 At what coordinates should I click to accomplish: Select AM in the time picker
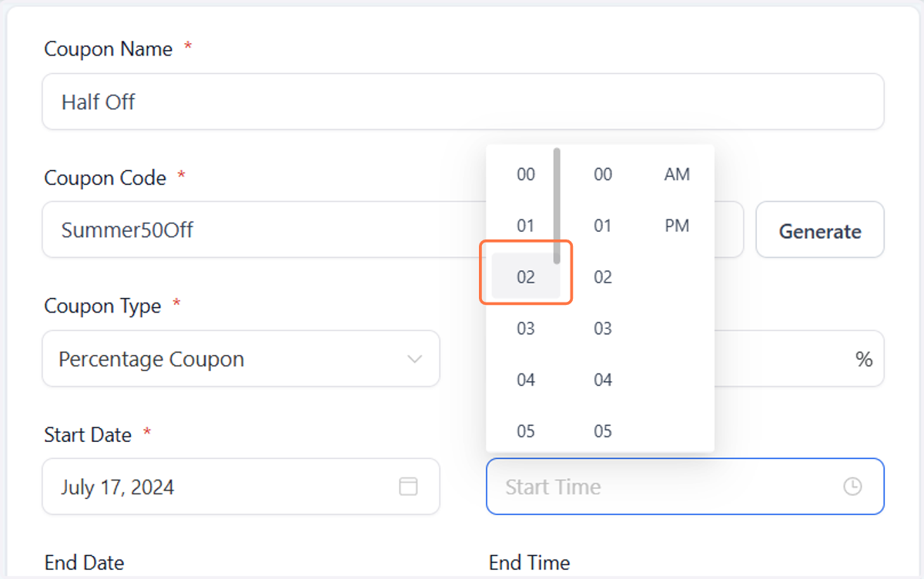coord(677,175)
